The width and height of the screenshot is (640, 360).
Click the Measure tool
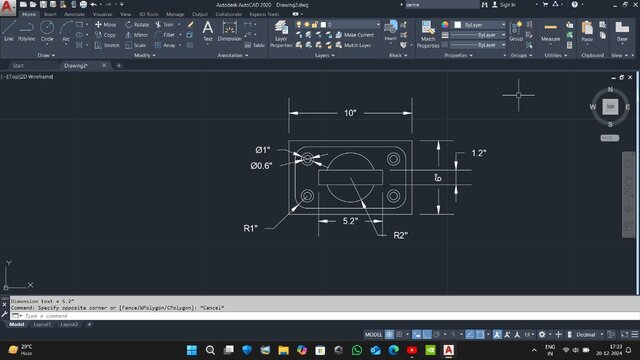coord(550,31)
